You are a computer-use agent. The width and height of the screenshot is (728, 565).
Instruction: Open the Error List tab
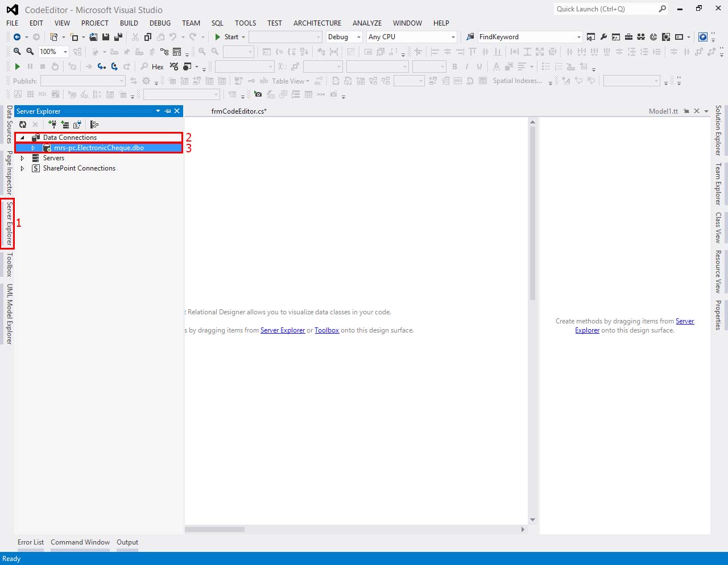(31, 542)
